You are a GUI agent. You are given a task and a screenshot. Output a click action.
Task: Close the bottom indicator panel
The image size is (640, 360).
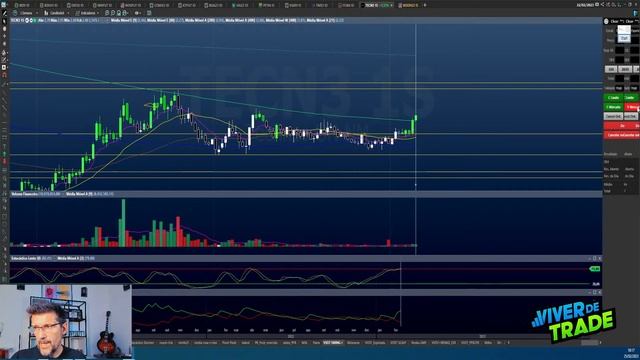(599, 292)
